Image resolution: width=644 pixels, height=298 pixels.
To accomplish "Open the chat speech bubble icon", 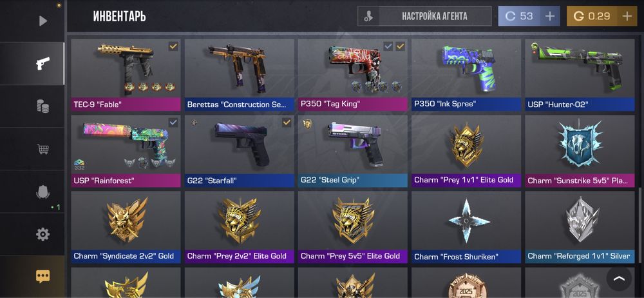I will (x=43, y=276).
